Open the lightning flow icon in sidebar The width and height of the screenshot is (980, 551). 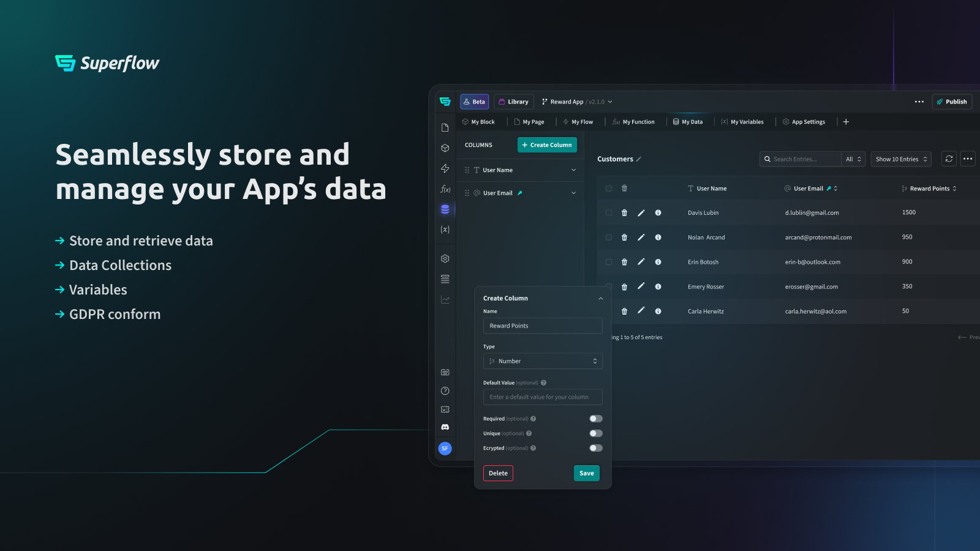(445, 168)
